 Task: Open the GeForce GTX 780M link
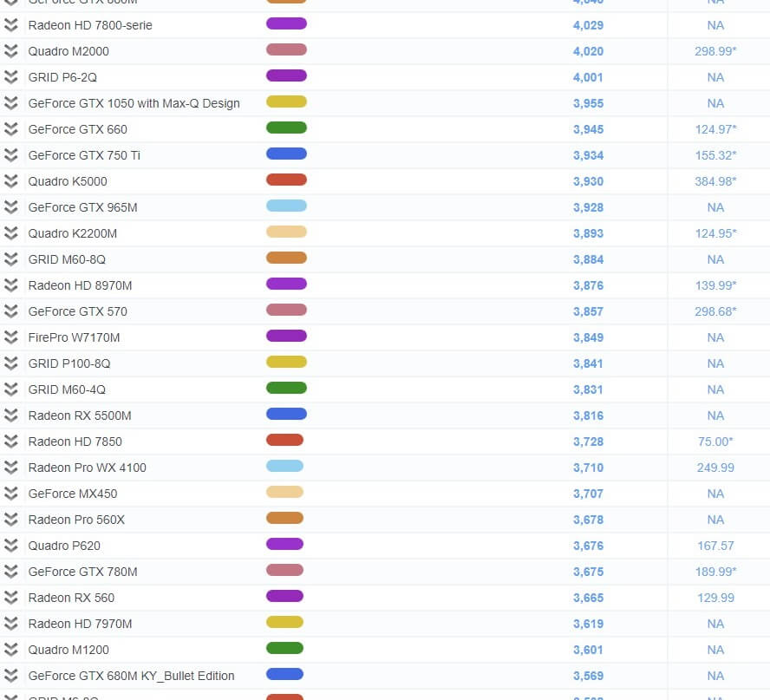pos(83,572)
